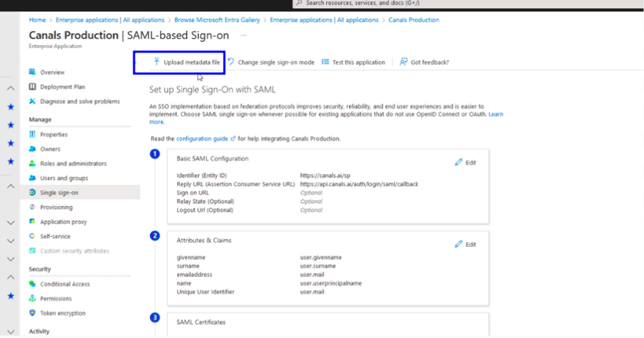Click the Properties bars icon
This screenshot has height=338, width=644.
(x=32, y=134)
